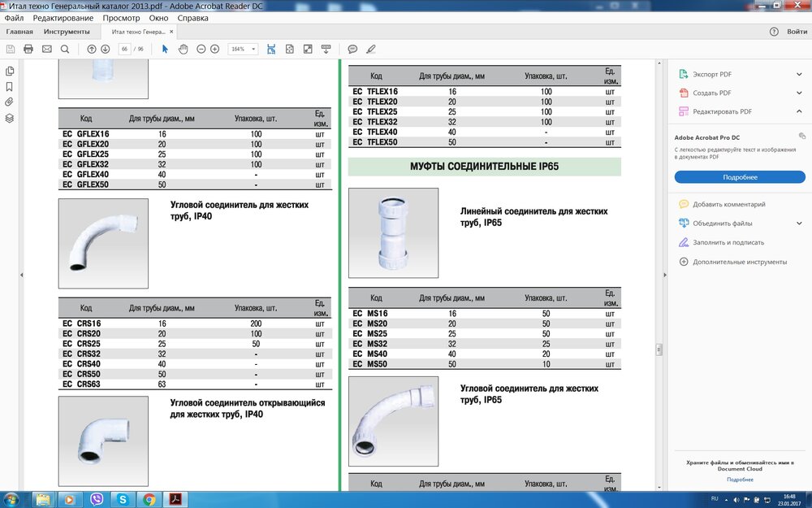Image resolution: width=812 pixels, height=508 pixels.
Task: Click the blue Подробнее button
Action: click(x=740, y=177)
